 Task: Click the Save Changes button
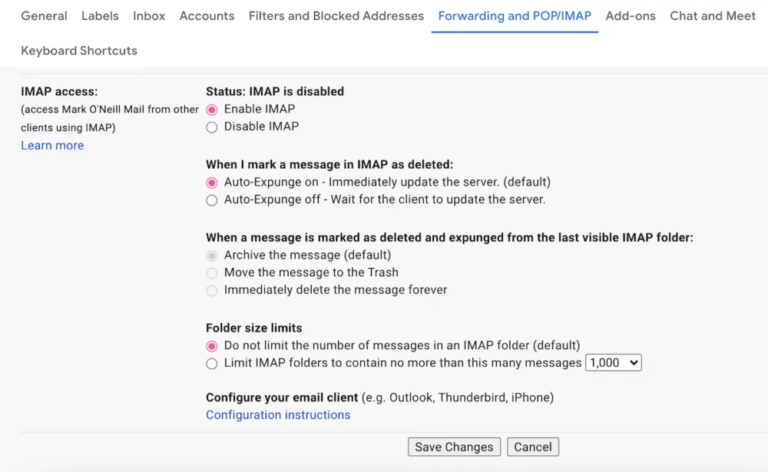454,447
